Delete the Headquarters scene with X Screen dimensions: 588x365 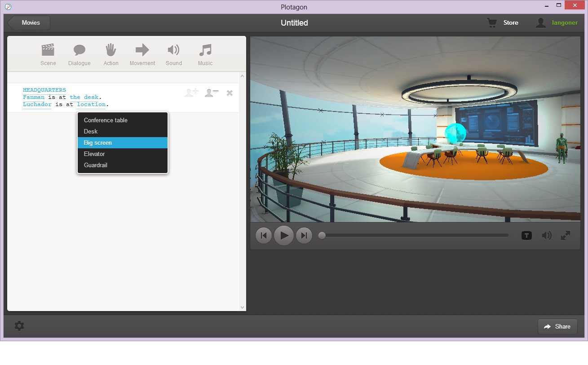[x=230, y=93]
